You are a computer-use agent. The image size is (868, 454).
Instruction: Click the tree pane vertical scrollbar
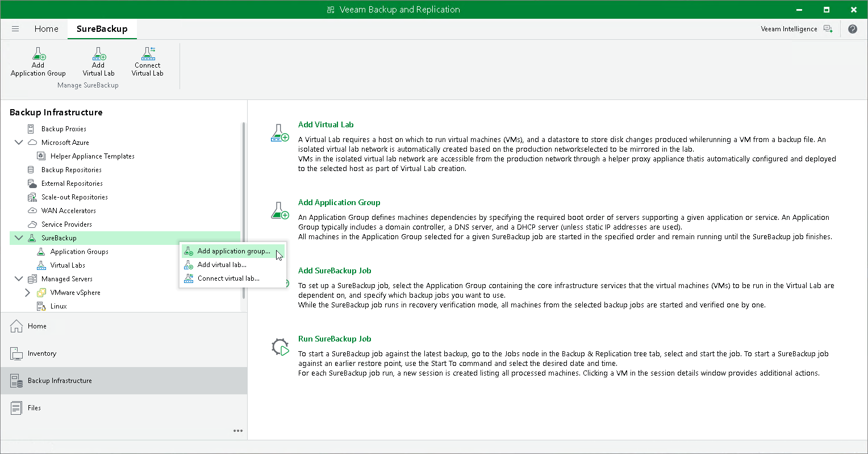pyautogui.click(x=244, y=210)
